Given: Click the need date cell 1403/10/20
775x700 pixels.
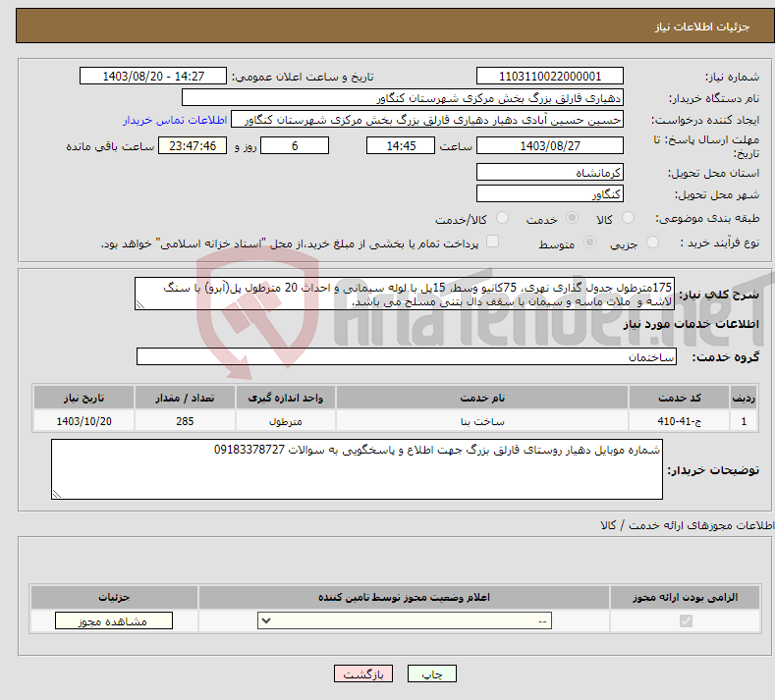Looking at the screenshot, I should (x=84, y=421).
